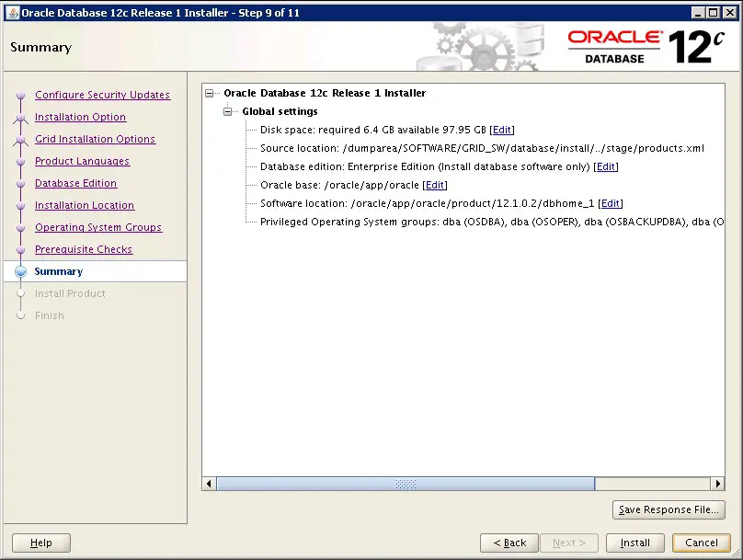Go back with the Back button
The width and height of the screenshot is (743, 560).
click(x=509, y=543)
